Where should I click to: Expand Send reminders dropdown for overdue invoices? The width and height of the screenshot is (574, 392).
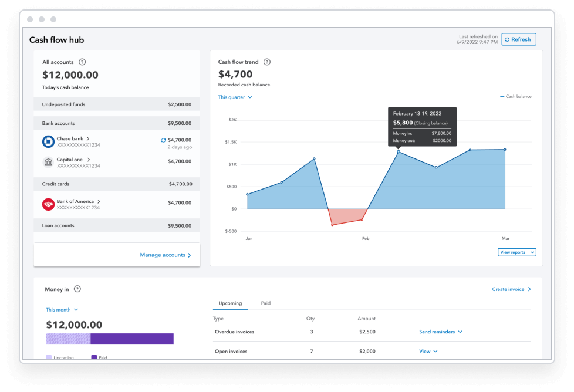441,332
